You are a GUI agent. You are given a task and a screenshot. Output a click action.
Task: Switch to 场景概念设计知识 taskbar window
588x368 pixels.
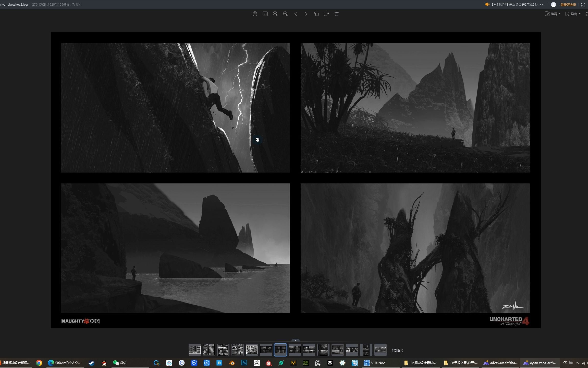(x=15, y=363)
